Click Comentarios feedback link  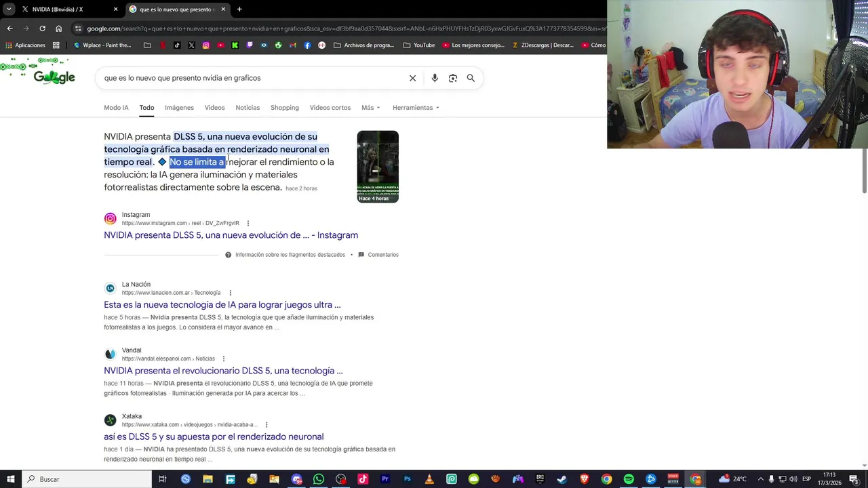(378, 255)
